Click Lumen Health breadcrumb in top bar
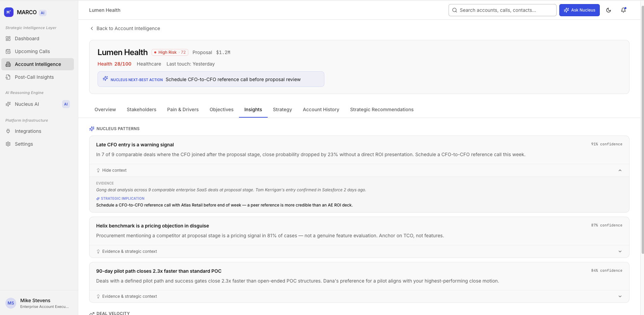 tap(105, 10)
